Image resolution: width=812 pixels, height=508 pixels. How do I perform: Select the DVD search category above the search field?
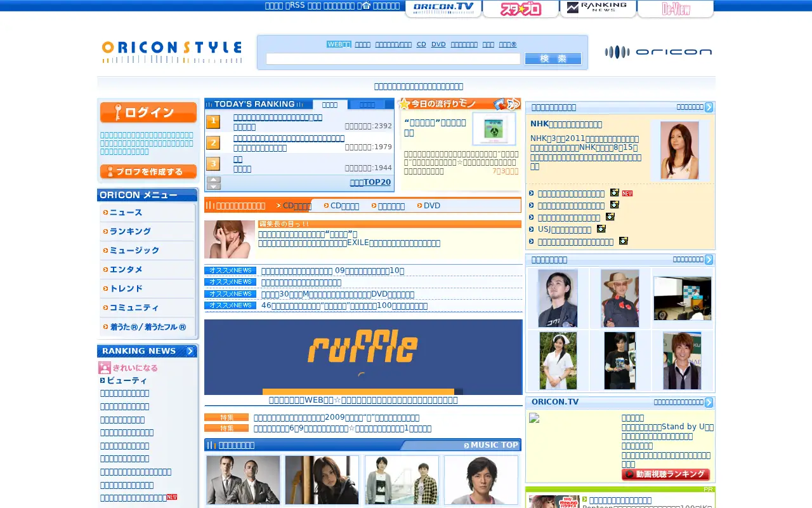click(x=438, y=44)
